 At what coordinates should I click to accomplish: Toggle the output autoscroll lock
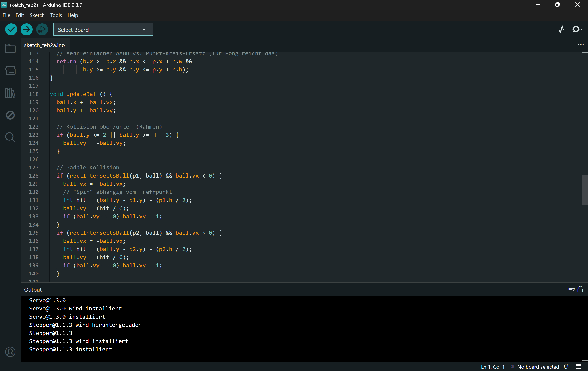(x=580, y=289)
